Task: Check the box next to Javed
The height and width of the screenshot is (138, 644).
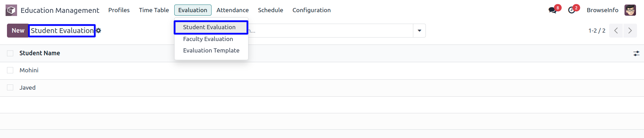Action: coord(10,88)
